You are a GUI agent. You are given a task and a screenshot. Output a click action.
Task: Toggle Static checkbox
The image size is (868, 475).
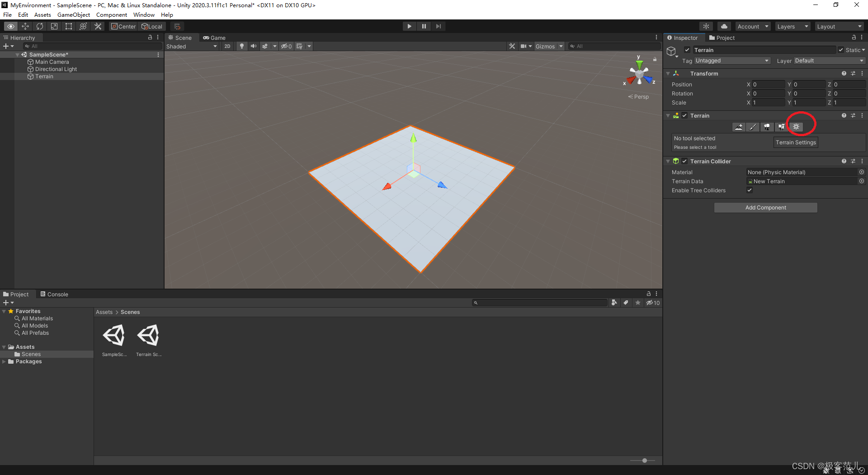841,50
